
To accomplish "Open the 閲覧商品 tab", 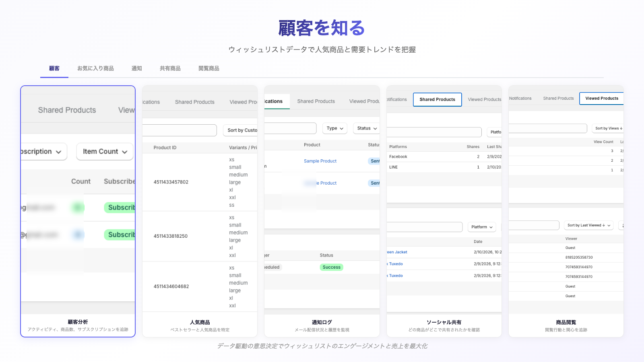I will pyautogui.click(x=208, y=68).
